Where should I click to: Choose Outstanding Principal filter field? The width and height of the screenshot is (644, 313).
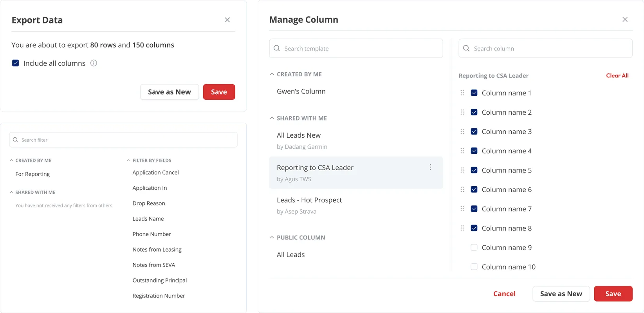pos(160,280)
